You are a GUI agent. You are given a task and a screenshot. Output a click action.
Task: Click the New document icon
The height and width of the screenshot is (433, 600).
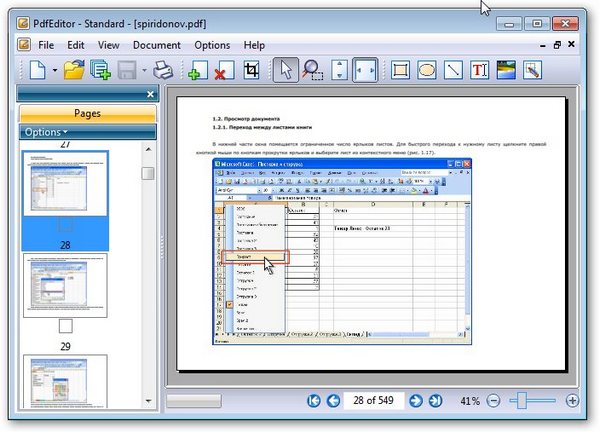tap(37, 71)
